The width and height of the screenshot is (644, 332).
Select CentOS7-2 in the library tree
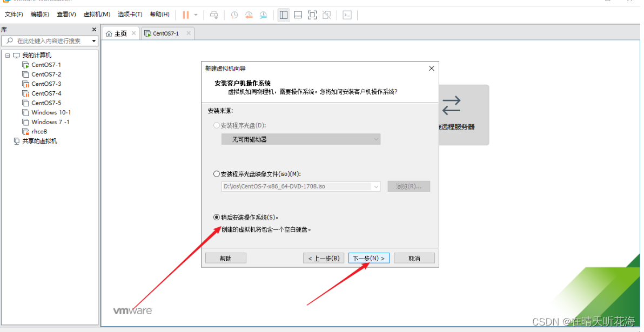(46, 74)
